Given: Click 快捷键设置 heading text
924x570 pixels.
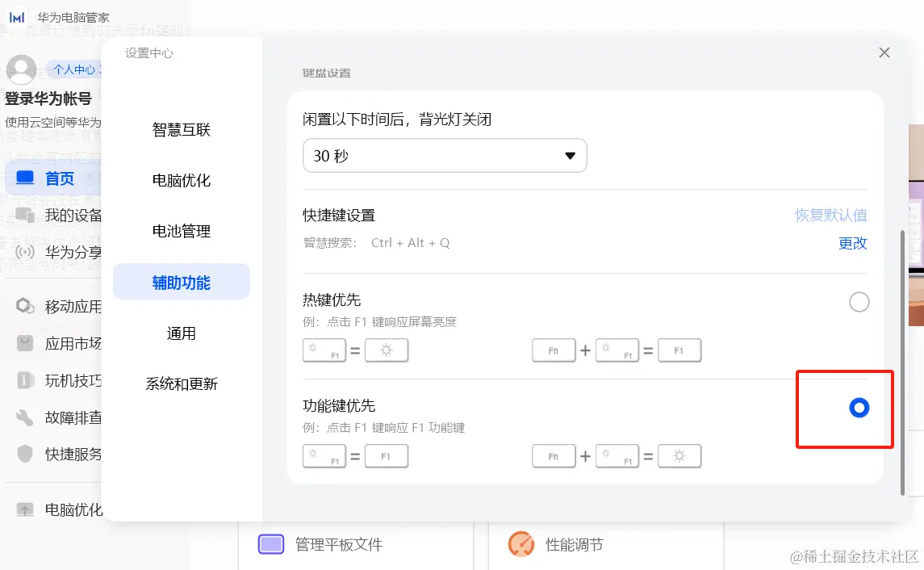Looking at the screenshot, I should coord(340,215).
